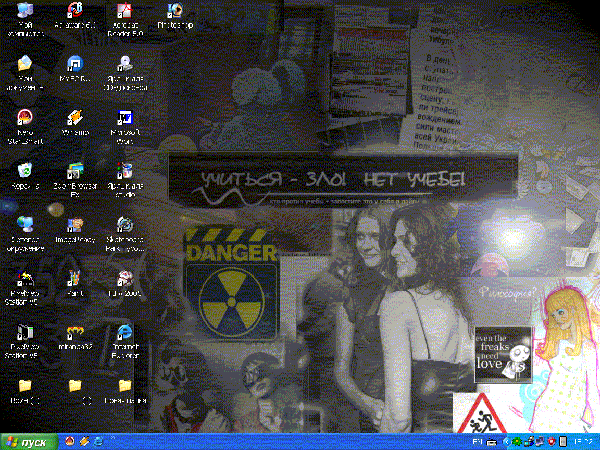
Task: Open the Сетевое окружение network icon
Action: pos(25,234)
